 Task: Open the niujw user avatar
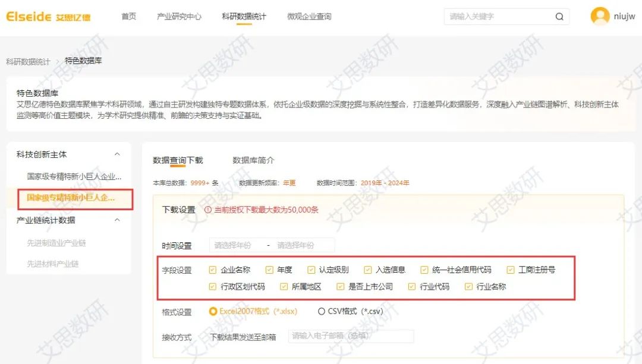point(600,17)
